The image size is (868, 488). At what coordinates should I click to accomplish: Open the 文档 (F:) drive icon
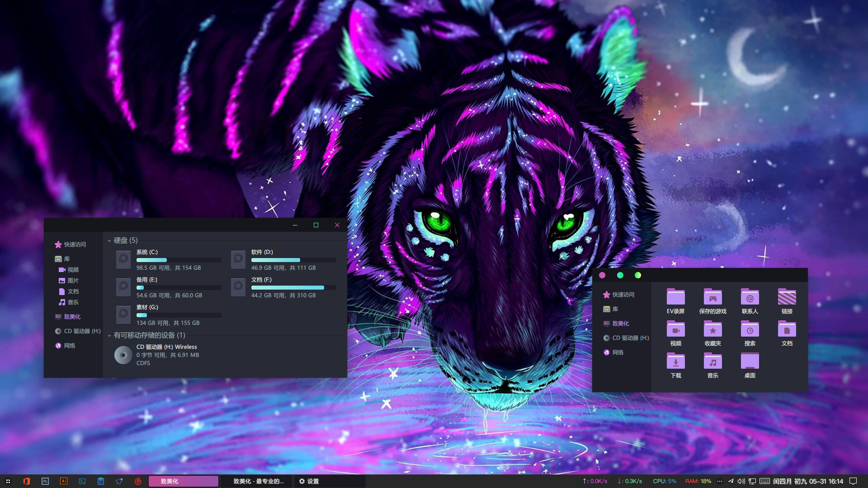click(x=238, y=287)
